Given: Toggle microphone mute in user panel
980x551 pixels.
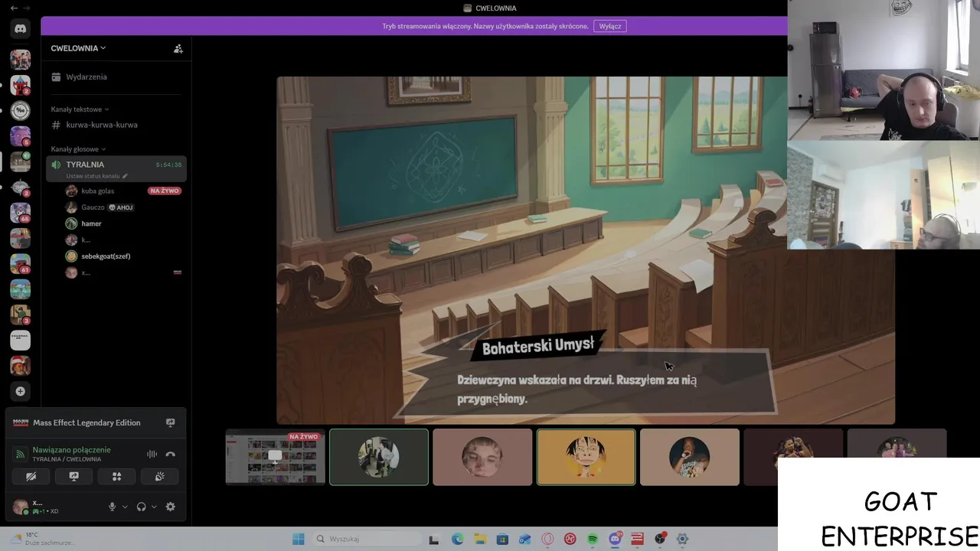Looking at the screenshot, I should 113,507.
